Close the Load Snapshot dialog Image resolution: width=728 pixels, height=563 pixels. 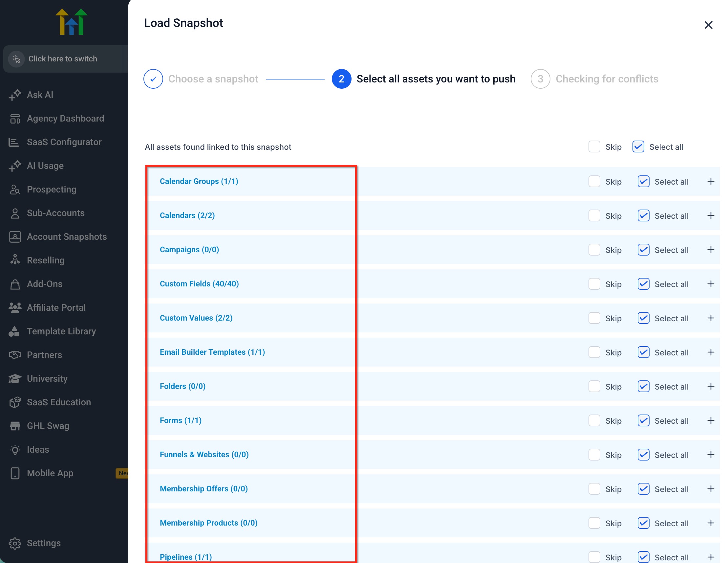coord(709,25)
